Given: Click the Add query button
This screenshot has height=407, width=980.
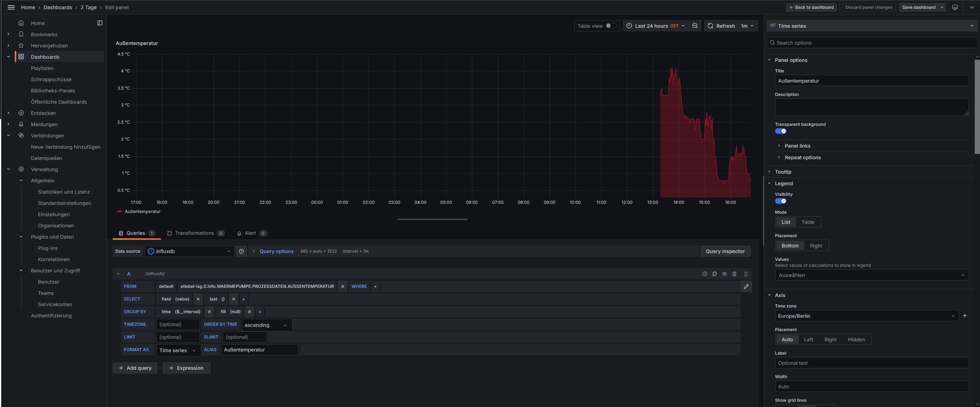Looking at the screenshot, I should click(135, 368).
